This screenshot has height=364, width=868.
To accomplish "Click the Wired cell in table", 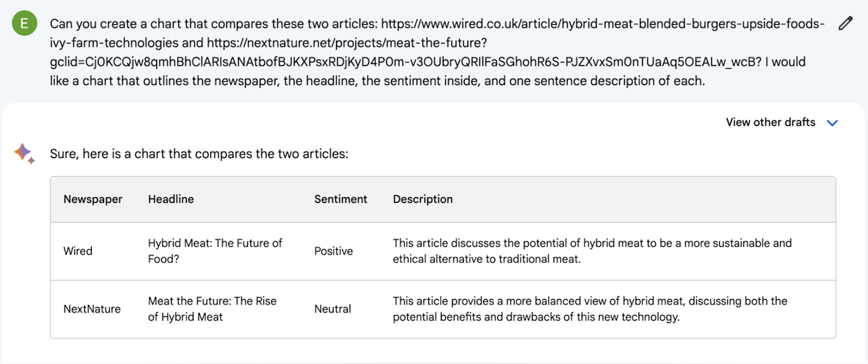I will pyautogui.click(x=78, y=251).
